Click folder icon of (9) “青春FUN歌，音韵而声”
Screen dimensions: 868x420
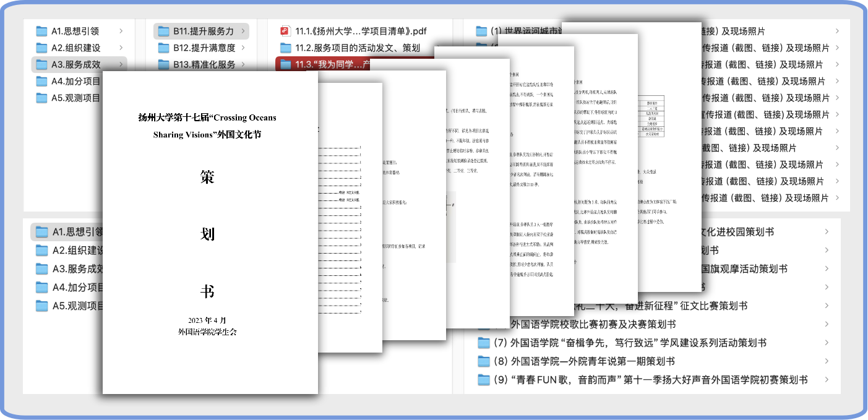tap(484, 380)
